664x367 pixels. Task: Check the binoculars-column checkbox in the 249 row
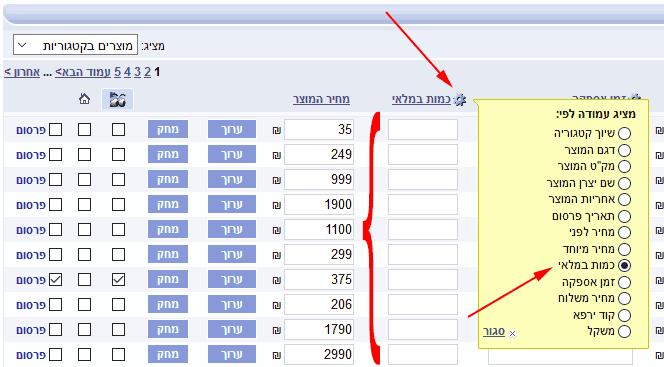click(x=118, y=155)
